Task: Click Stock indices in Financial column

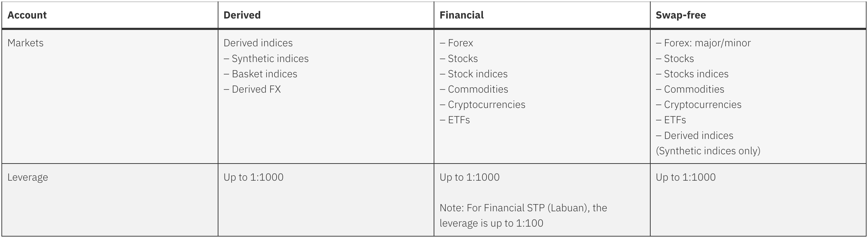Action: pos(477,74)
